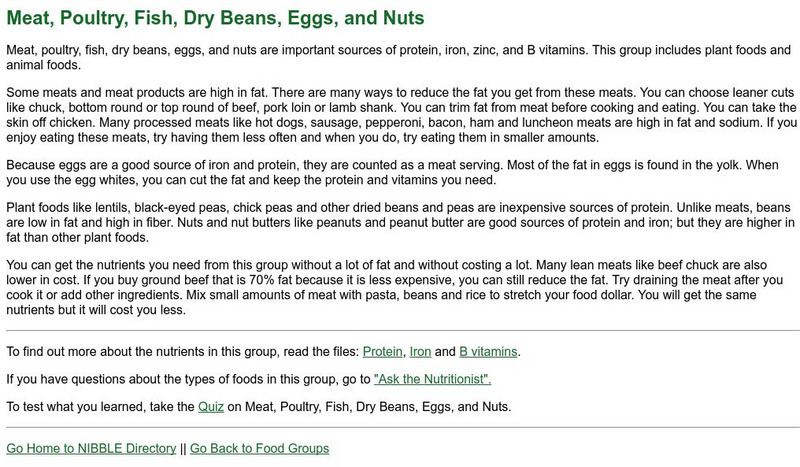Go Home to NIBBLE Directory
The image size is (800, 467).
pos(90,448)
